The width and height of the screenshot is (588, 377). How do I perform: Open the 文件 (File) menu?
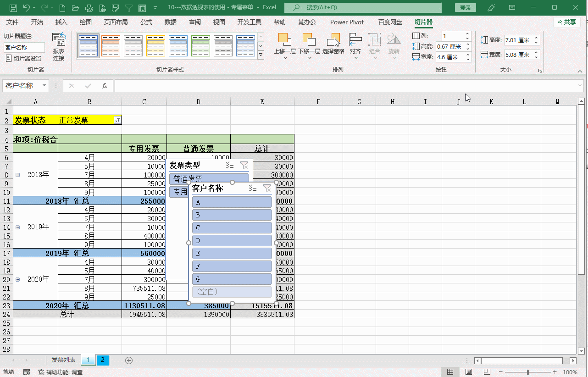13,22
